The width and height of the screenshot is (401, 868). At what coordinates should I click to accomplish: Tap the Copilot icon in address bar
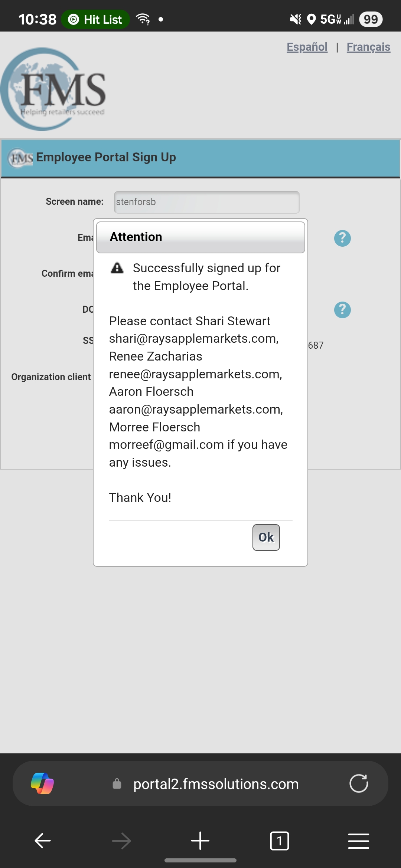(42, 783)
